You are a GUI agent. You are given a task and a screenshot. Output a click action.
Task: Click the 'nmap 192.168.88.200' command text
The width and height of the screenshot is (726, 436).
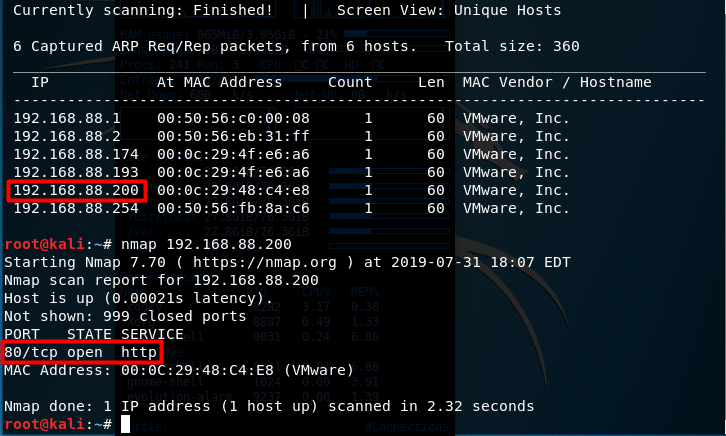coord(207,244)
